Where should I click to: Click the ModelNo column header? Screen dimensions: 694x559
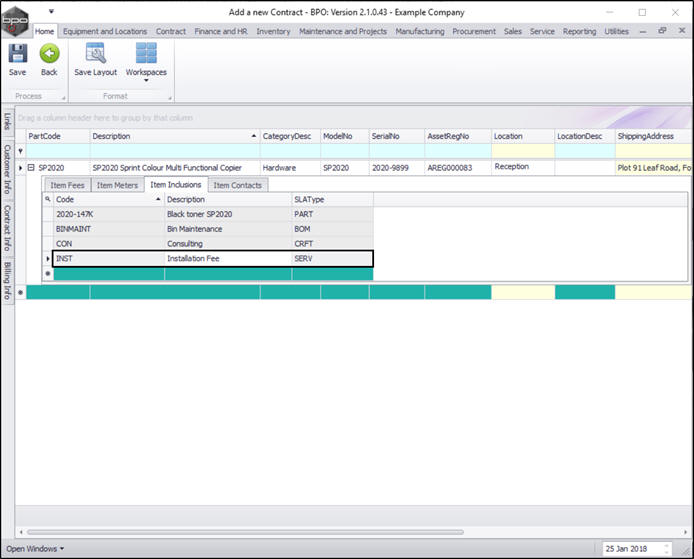coord(345,136)
